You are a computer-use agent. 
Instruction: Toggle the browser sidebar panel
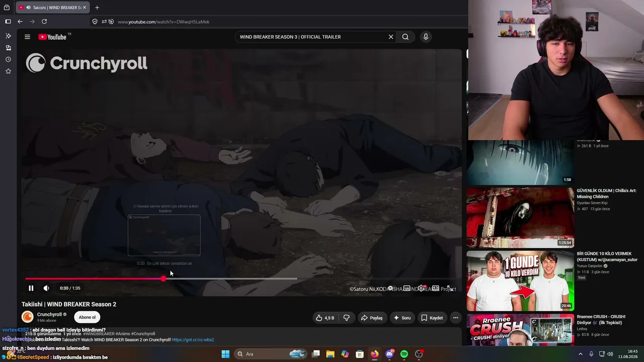(x=8, y=22)
